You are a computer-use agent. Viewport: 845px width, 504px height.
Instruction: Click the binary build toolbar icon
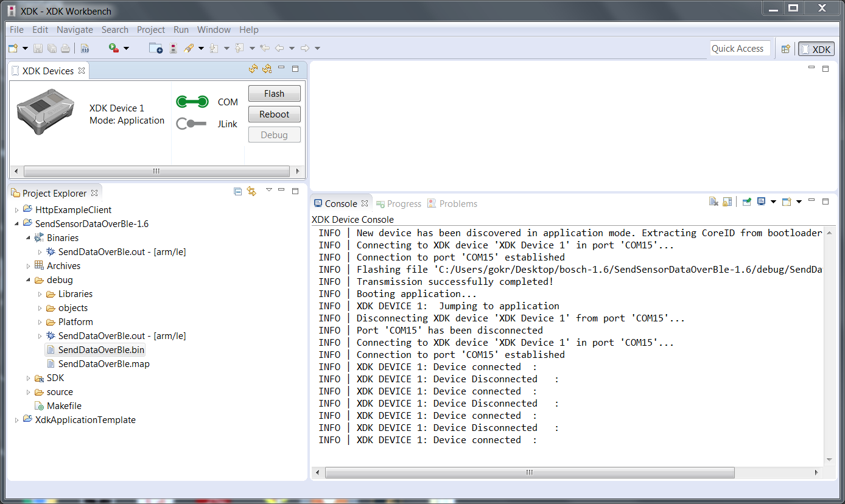[x=85, y=48]
